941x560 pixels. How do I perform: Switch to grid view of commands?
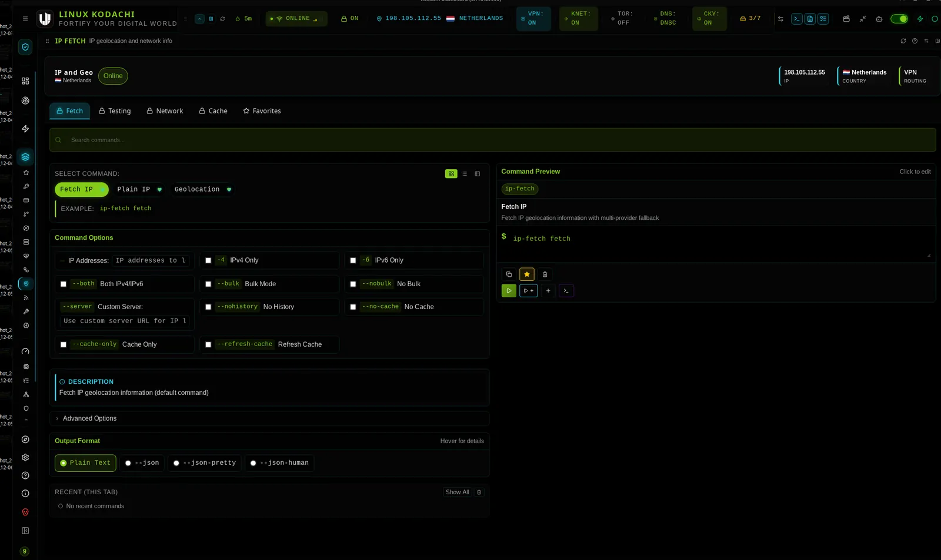pos(451,174)
